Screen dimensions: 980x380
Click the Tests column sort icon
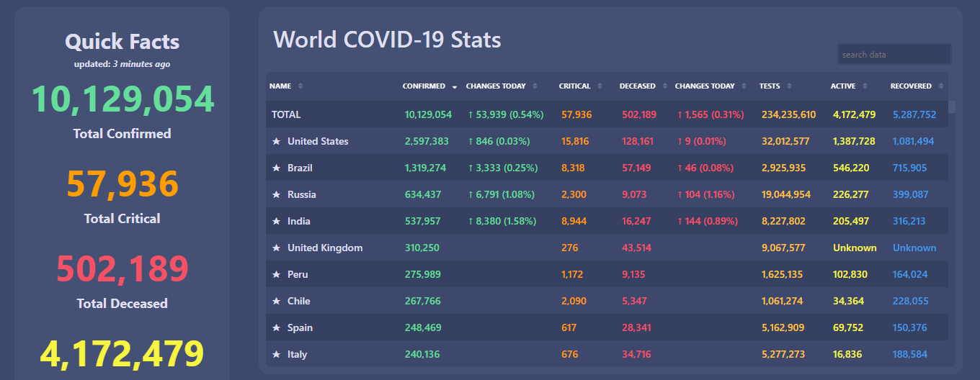[789, 86]
